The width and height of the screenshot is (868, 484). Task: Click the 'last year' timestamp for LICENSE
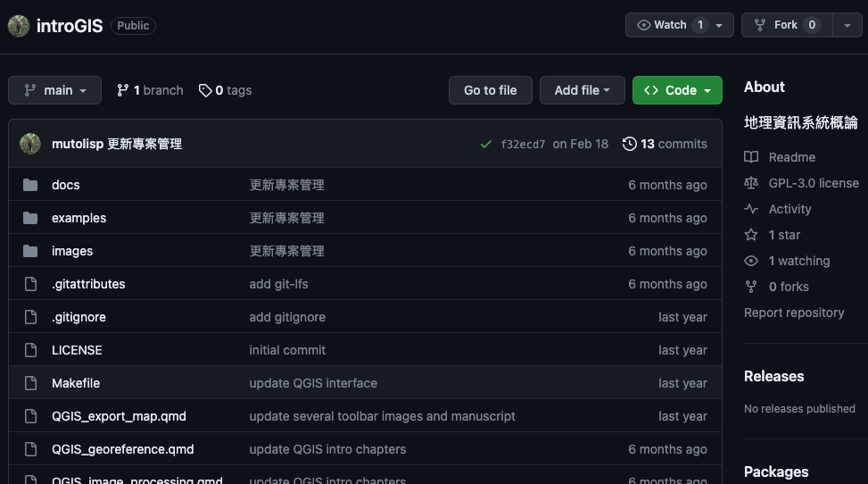click(x=682, y=350)
